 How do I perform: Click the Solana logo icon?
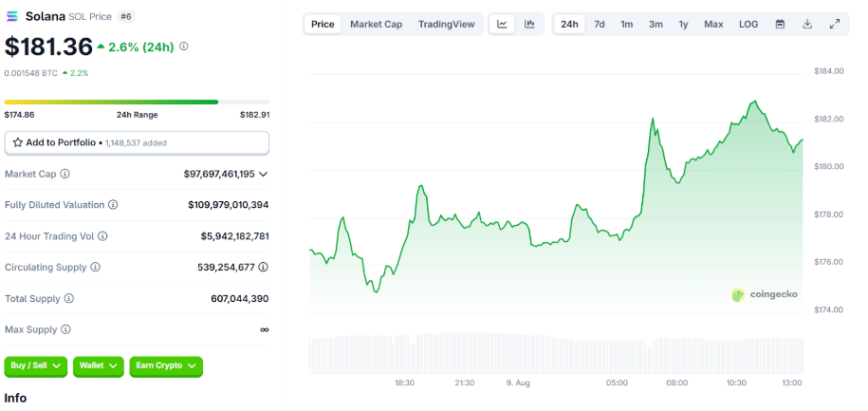coord(12,17)
